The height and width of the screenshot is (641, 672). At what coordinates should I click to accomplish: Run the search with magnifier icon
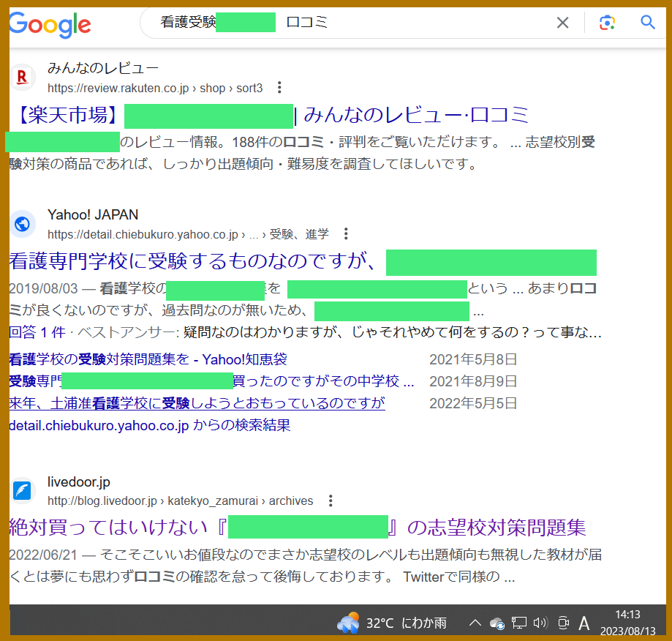click(648, 22)
